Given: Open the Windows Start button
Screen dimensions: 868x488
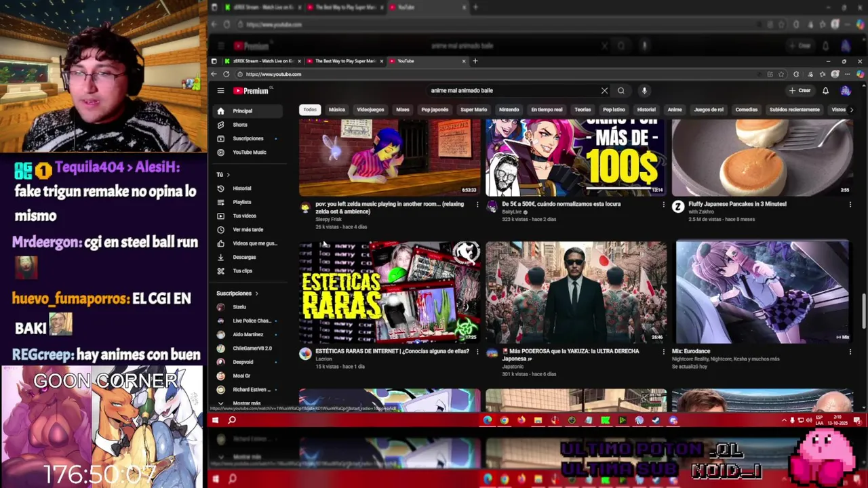Looking at the screenshot, I should [x=215, y=420].
